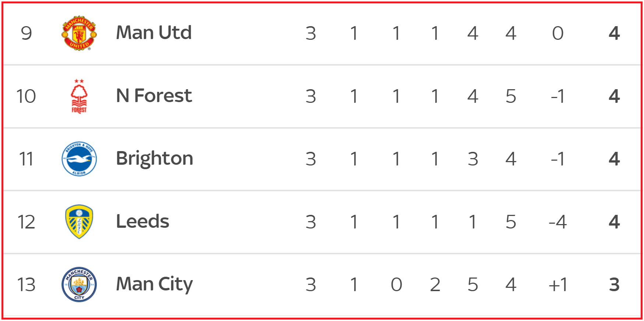Click the Brighton & Hove Albion crest
The width and height of the screenshot is (644, 321).
pyautogui.click(x=79, y=159)
